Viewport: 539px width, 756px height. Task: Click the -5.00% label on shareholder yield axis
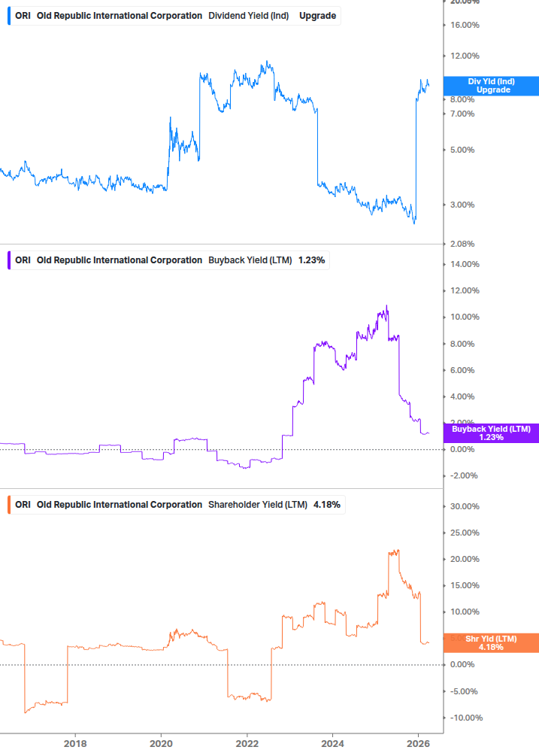pyautogui.click(x=464, y=691)
